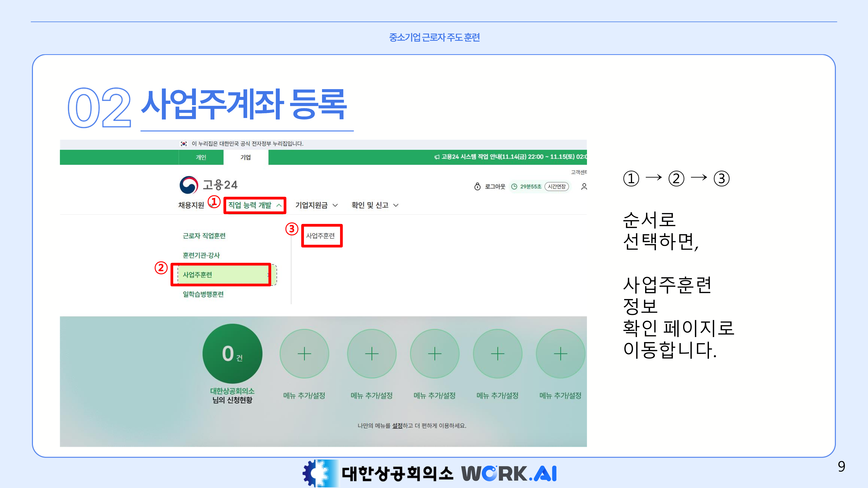The height and width of the screenshot is (488, 868).
Task: Click the 로그아웃 link
Action: (x=495, y=187)
